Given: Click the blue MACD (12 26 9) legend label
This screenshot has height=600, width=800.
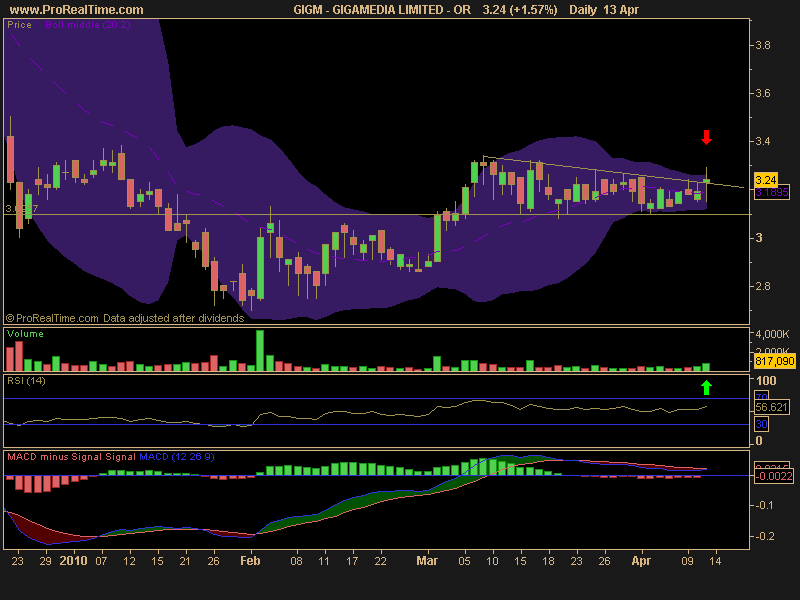Looking at the screenshot, I should tap(177, 457).
